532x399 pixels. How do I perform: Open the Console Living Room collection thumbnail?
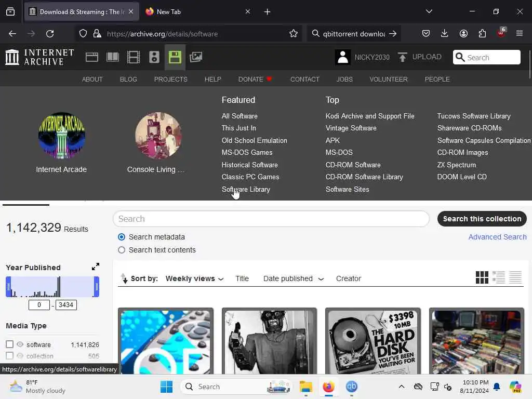158,136
